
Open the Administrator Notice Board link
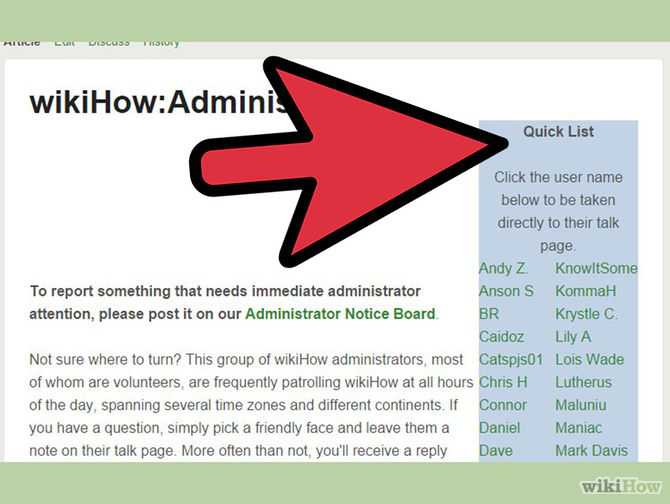[x=340, y=314]
